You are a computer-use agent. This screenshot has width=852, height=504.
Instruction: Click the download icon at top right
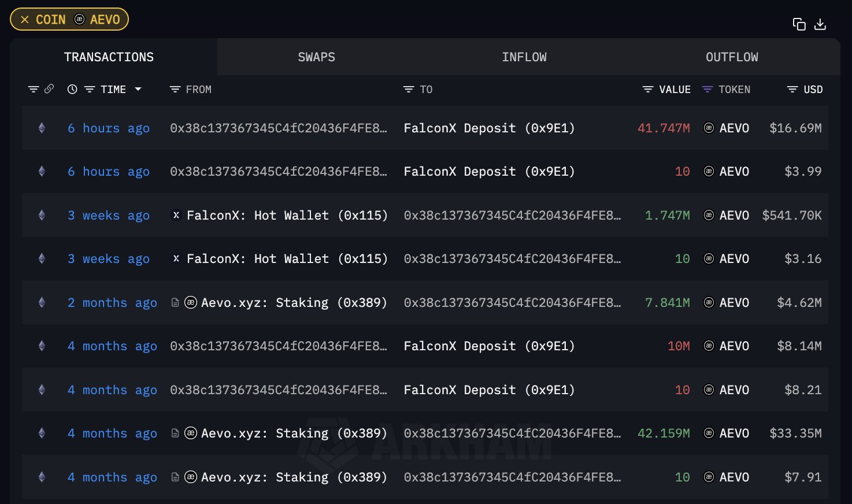click(820, 24)
